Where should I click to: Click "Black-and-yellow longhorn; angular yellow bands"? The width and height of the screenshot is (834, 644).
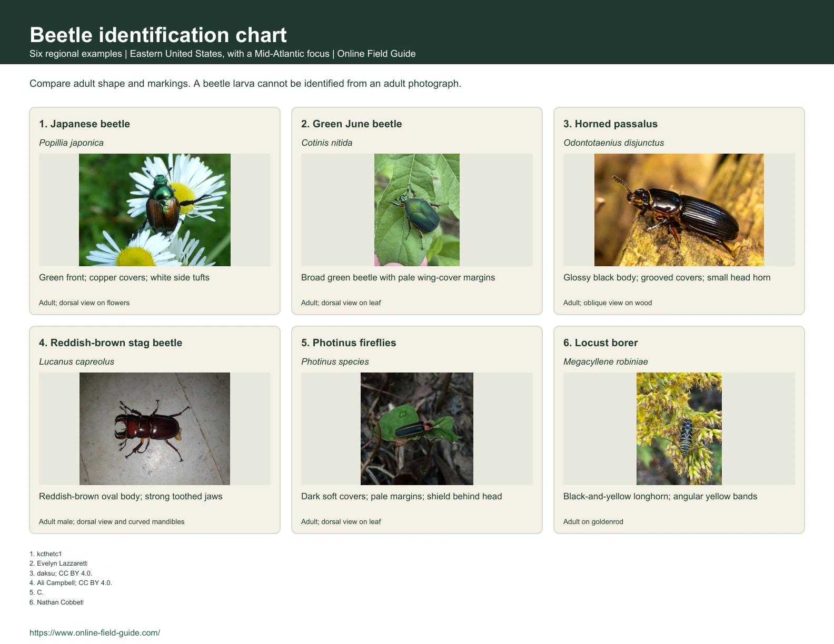click(x=660, y=496)
